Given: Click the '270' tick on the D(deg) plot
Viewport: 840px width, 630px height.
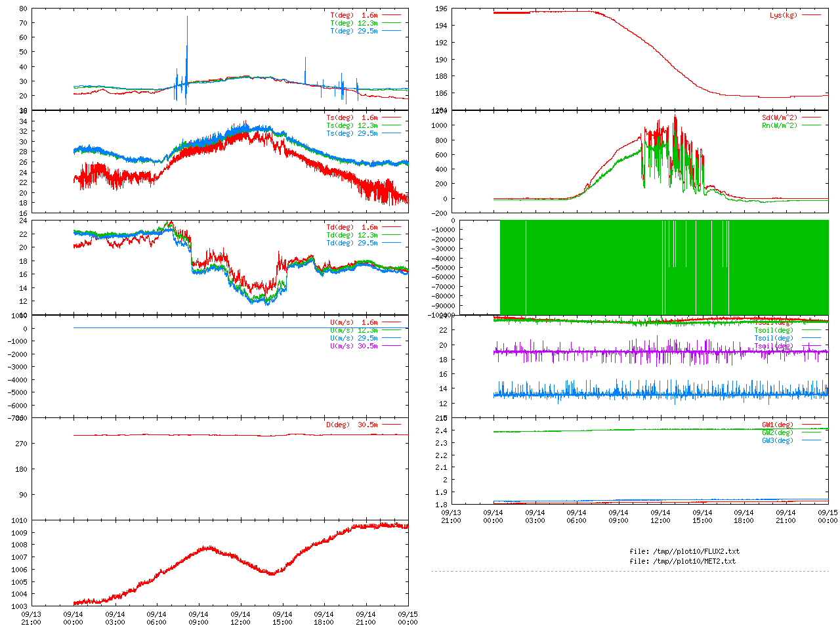Looking at the screenshot, I should [x=21, y=444].
